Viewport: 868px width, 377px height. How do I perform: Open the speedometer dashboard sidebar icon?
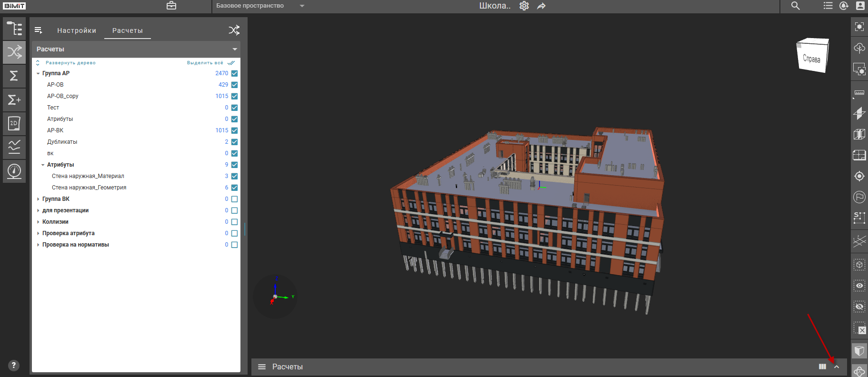[x=14, y=171]
